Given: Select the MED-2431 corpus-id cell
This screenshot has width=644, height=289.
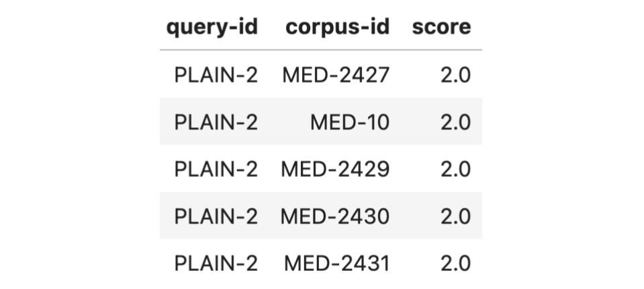Looking at the screenshot, I should click(x=336, y=263).
